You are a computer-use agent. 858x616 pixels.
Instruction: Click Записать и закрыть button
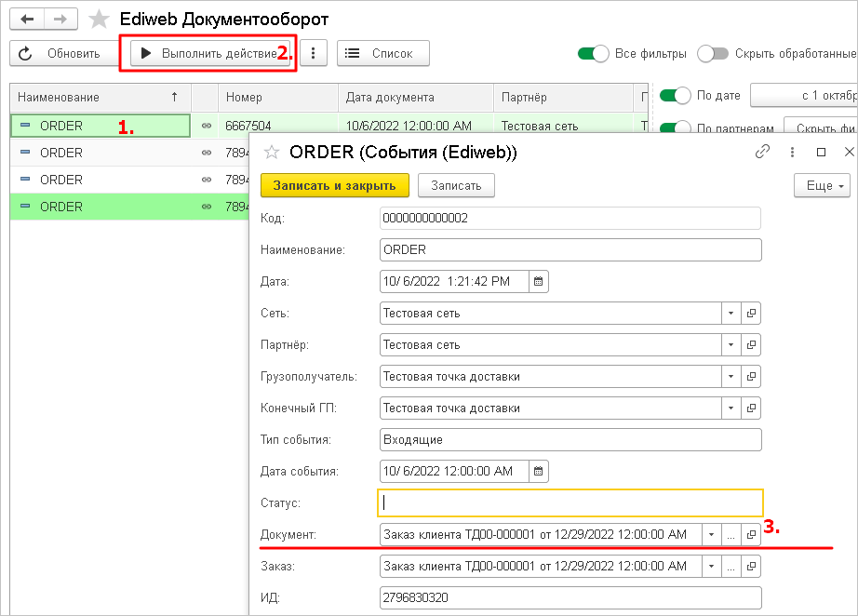point(334,185)
